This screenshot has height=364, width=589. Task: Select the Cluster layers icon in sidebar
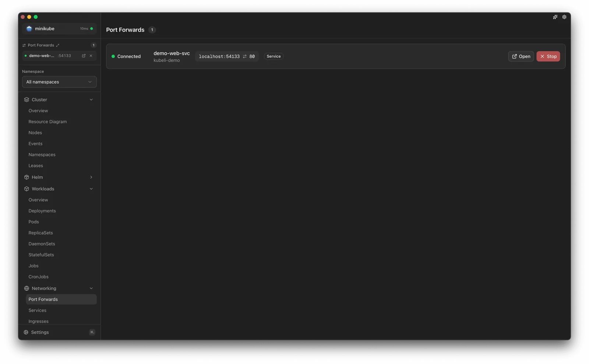(x=26, y=99)
